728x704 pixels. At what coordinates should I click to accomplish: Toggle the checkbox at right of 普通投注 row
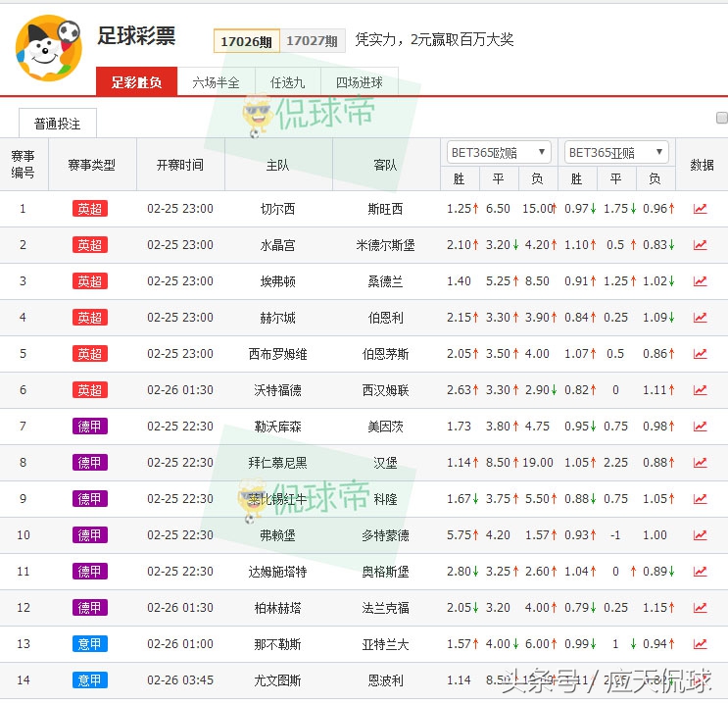[x=722, y=118]
